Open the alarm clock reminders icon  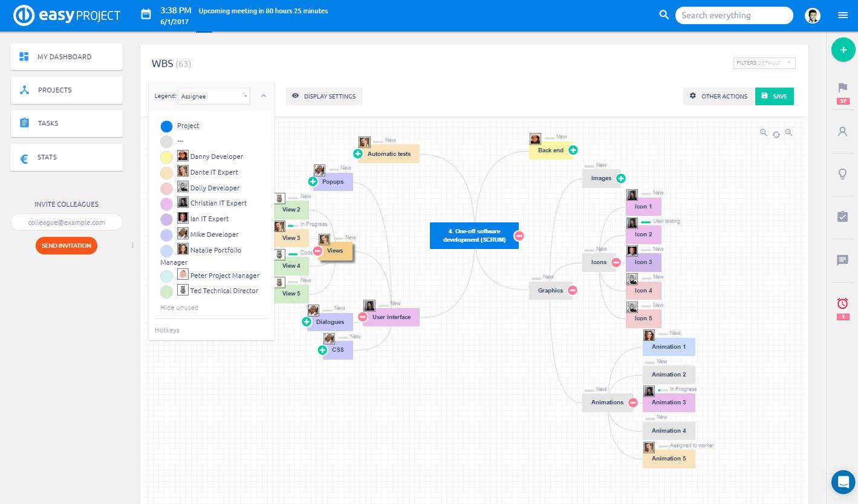point(843,303)
